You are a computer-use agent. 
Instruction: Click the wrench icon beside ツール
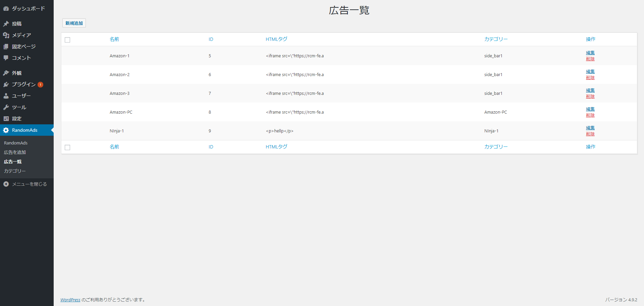click(6, 107)
